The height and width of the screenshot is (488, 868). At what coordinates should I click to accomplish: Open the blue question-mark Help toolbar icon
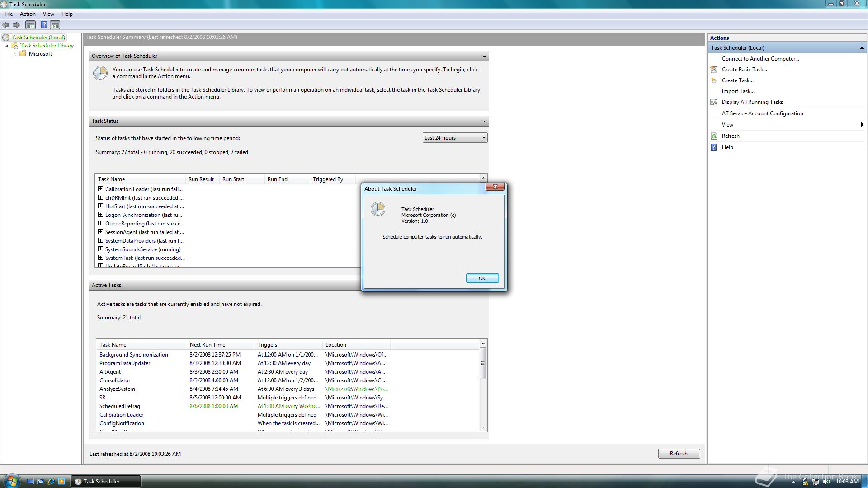click(x=44, y=25)
